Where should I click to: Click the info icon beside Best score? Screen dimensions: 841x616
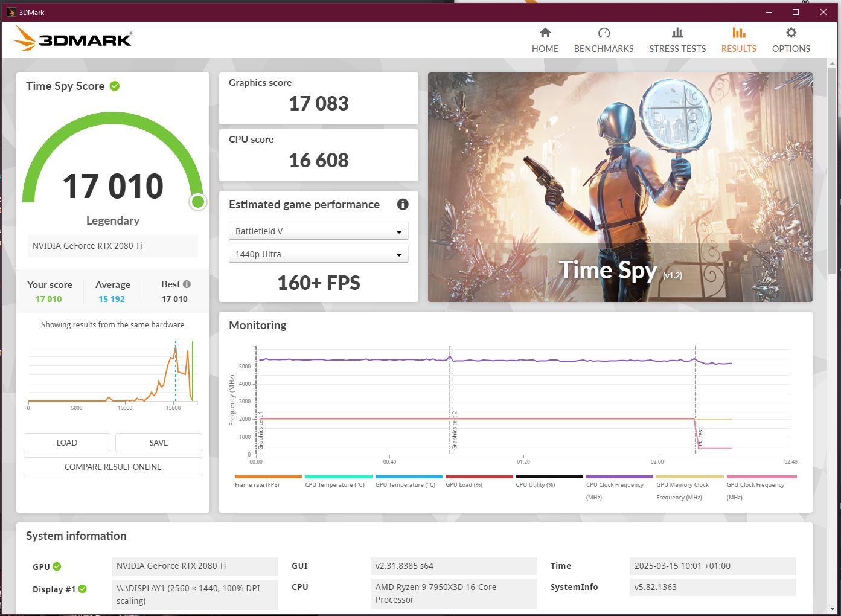pyautogui.click(x=187, y=284)
